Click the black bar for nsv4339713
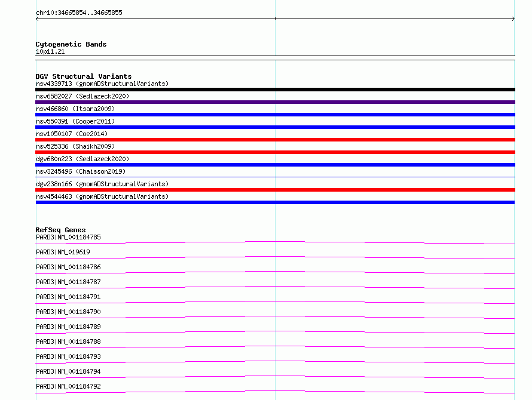Screen dimensions: 532x400 [275, 90]
